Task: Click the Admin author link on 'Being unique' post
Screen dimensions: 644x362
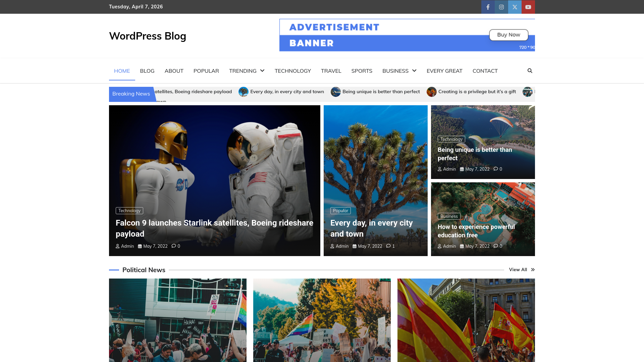Action: 447,169
